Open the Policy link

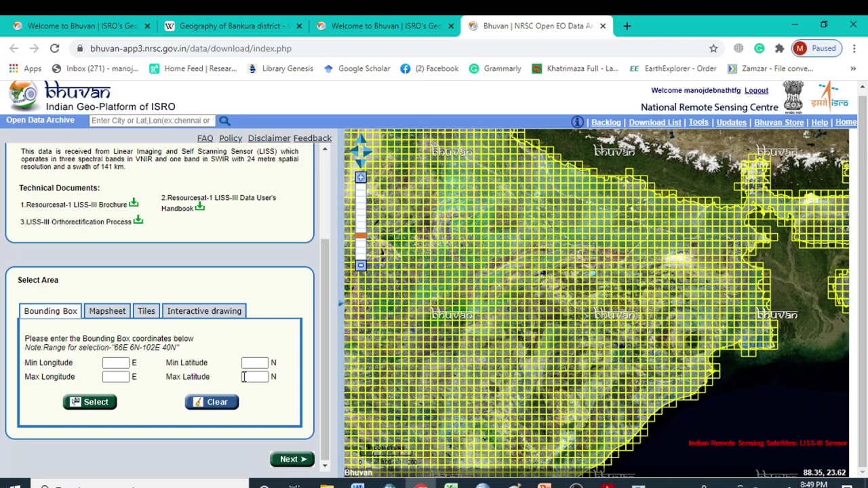pos(231,138)
